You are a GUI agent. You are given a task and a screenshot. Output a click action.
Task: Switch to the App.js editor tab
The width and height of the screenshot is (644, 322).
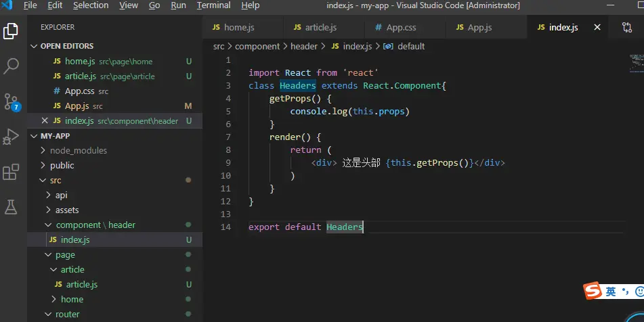click(486, 27)
